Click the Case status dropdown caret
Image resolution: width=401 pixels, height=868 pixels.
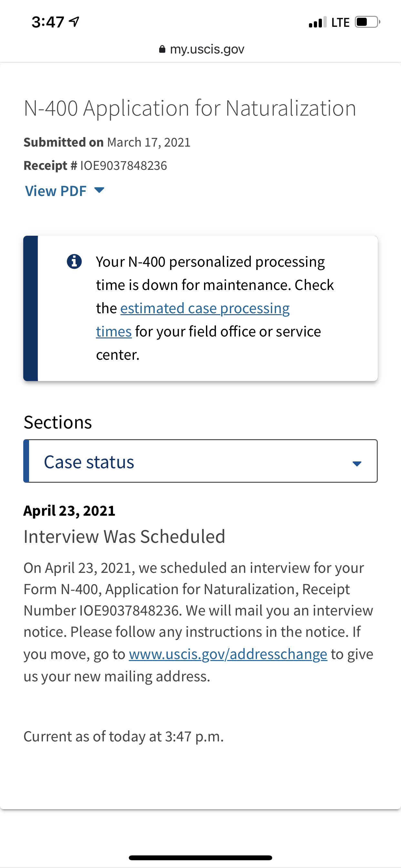click(357, 464)
